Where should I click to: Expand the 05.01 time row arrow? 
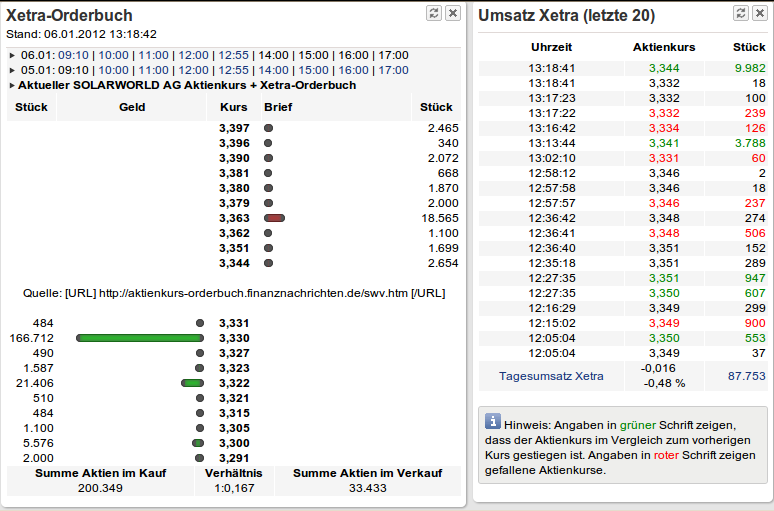[12, 70]
